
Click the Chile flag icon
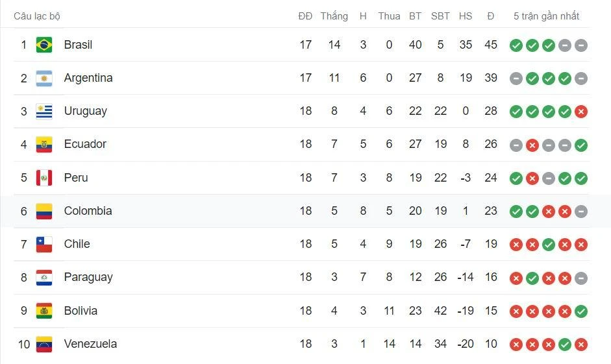pyautogui.click(x=44, y=244)
